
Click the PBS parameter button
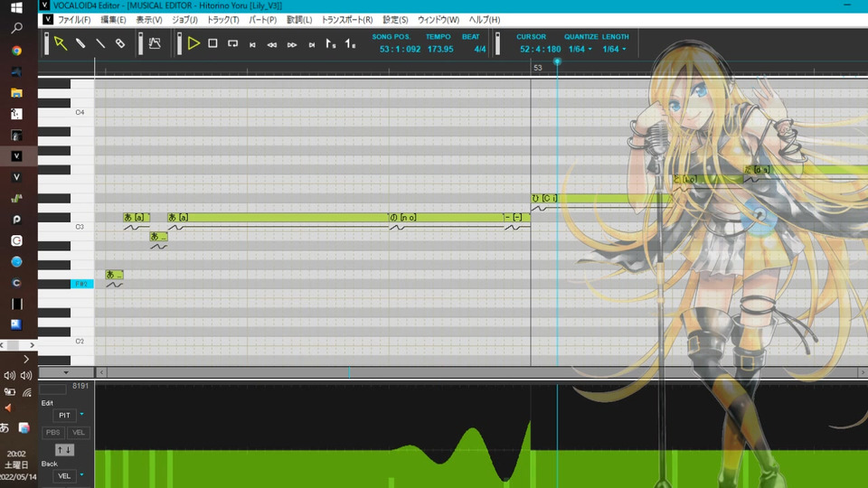click(x=53, y=433)
